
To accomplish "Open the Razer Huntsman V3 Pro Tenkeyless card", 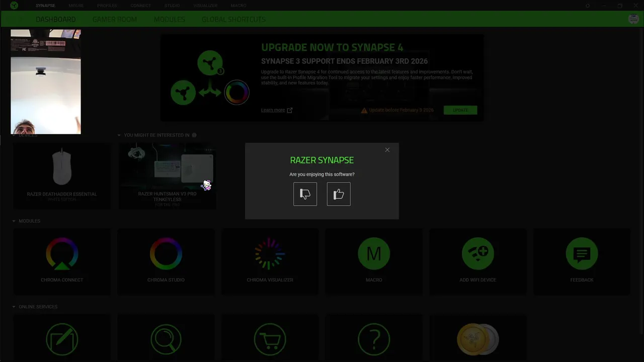I will [168, 176].
